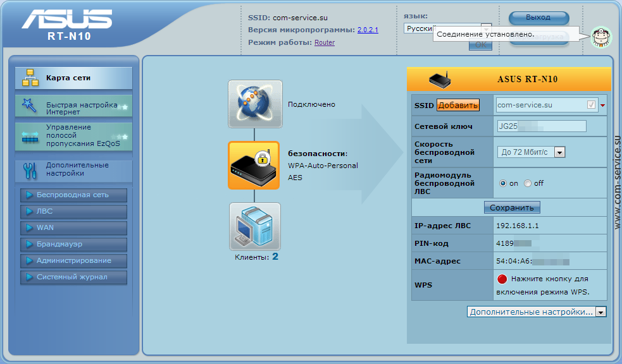622x364 pixels.
Task: Open the WAN menu
Action: 74,227
